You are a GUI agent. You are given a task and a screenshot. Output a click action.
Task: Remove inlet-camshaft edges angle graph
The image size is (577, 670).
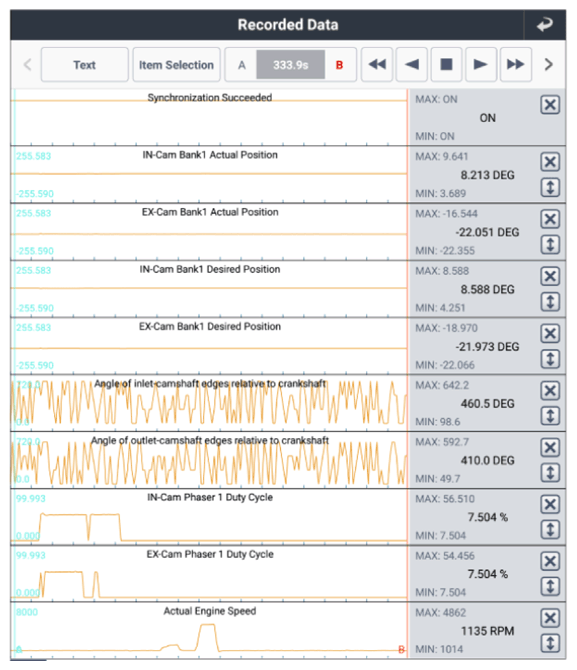tap(550, 391)
